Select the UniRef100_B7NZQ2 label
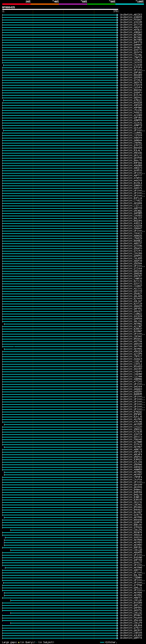 (131, 412)
